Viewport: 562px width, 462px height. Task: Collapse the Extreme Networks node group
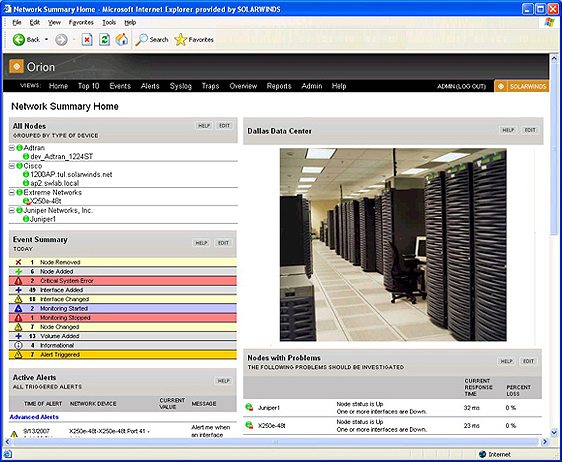[12, 192]
